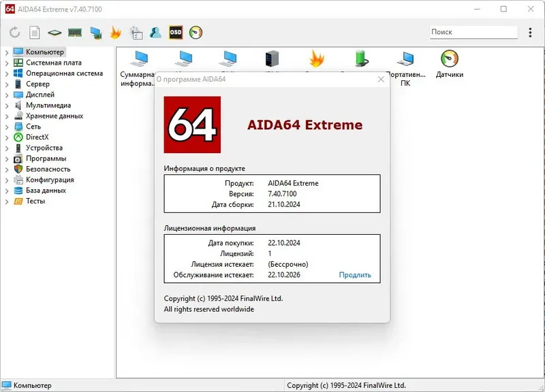The image size is (545, 392).
Task: Maximize the AIDA64 Extreme window
Action: [503, 9]
